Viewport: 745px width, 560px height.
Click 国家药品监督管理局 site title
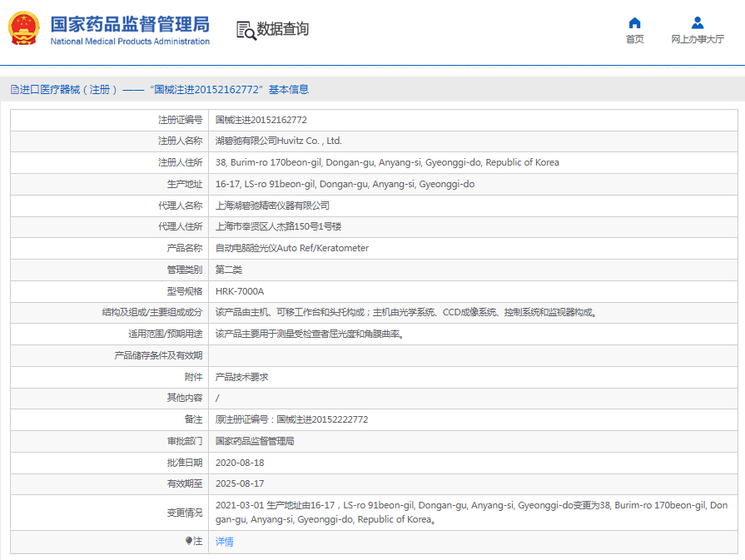(x=130, y=24)
